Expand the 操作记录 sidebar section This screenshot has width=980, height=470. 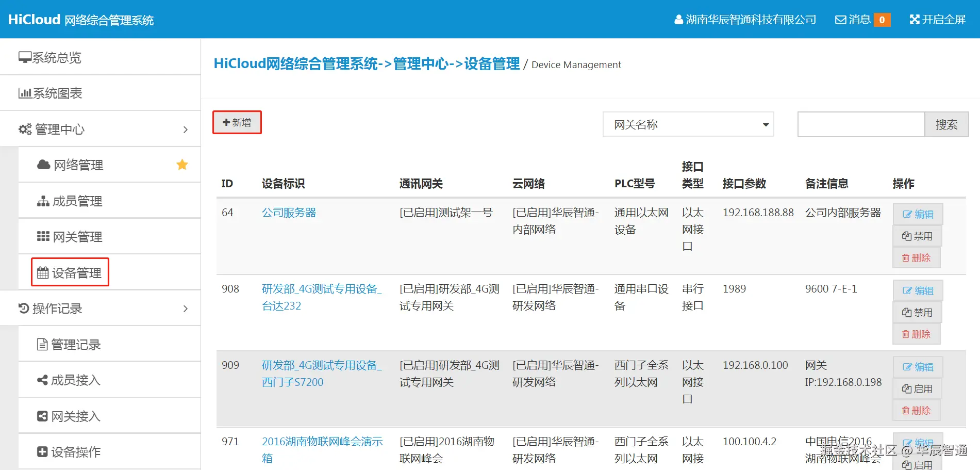pyautogui.click(x=58, y=308)
